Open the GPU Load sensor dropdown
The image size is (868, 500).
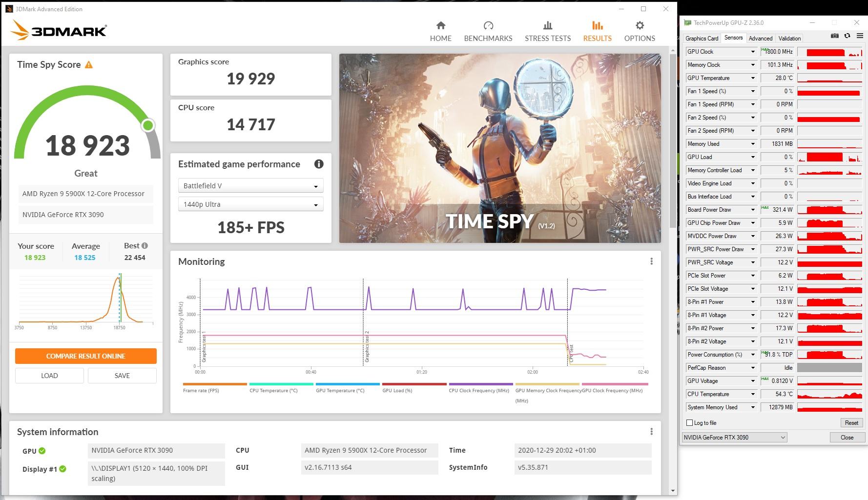tap(752, 157)
